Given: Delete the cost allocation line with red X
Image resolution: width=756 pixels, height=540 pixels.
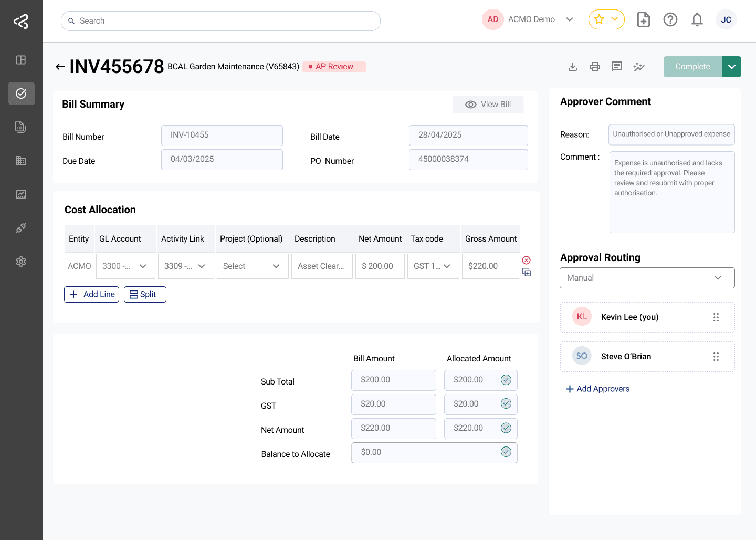Looking at the screenshot, I should pyautogui.click(x=527, y=260).
